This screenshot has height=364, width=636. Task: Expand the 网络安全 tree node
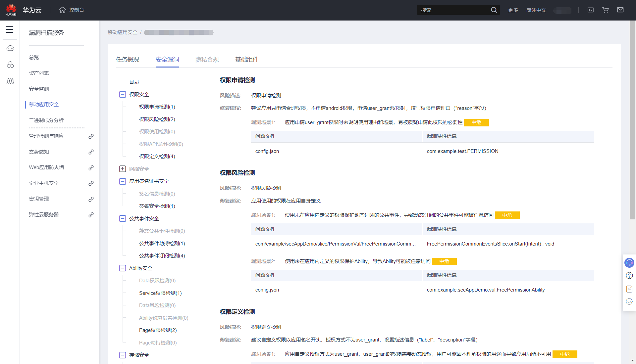coord(123,169)
